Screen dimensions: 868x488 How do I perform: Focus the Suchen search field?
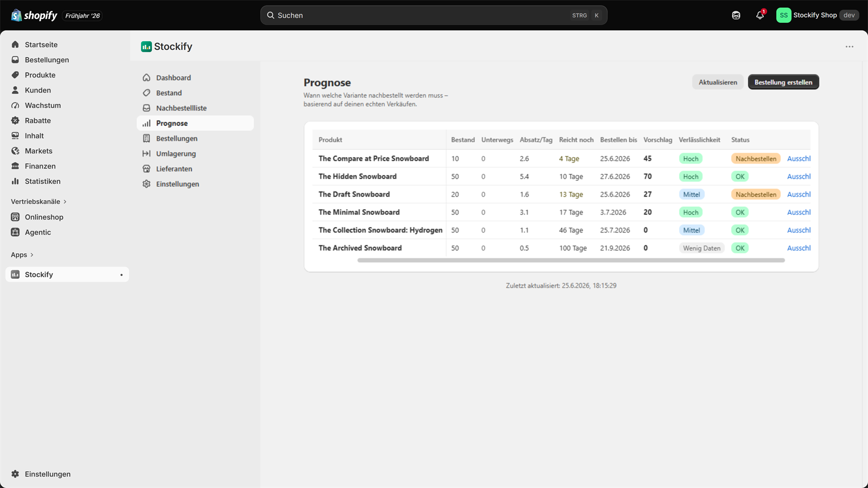[x=433, y=15]
